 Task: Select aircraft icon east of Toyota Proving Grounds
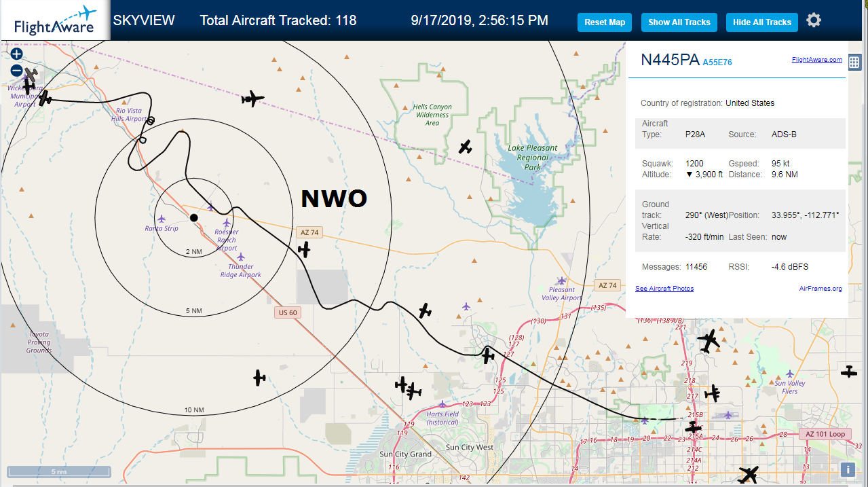tap(259, 378)
